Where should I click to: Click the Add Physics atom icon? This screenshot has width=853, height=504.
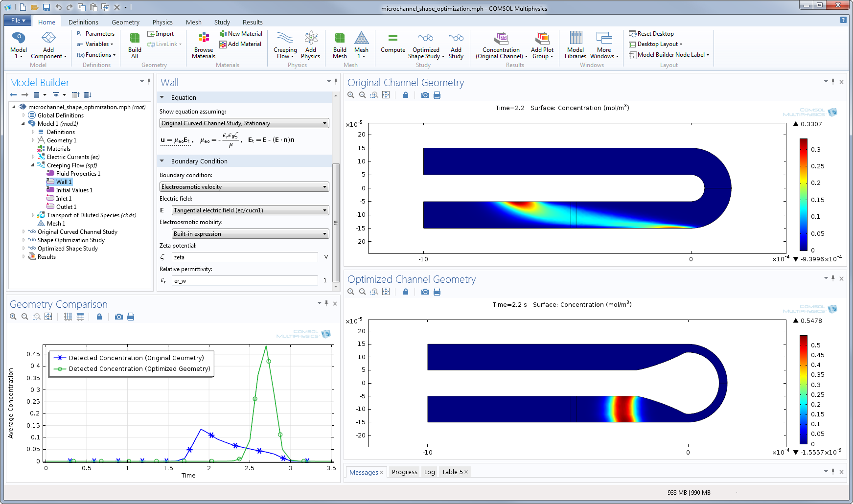click(311, 38)
